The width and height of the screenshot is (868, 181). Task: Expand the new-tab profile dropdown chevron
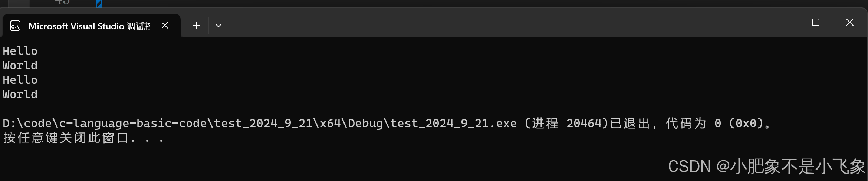point(218,26)
